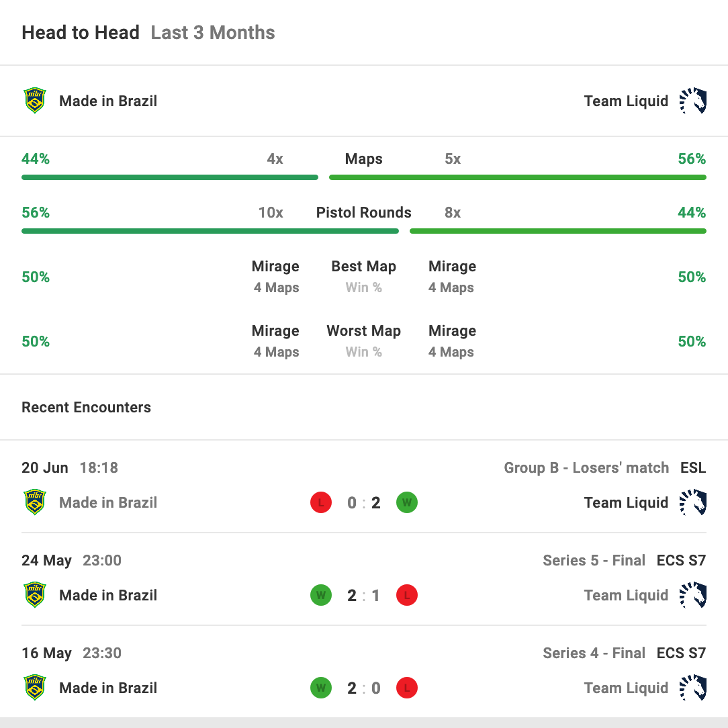Click MIBR logo in 20 Jun match

[x=35, y=502]
